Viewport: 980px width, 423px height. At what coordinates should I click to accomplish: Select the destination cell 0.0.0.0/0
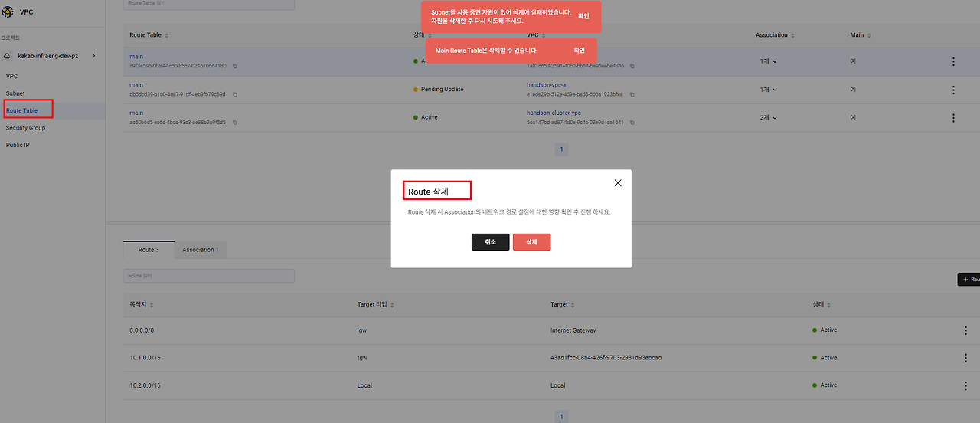click(x=142, y=330)
